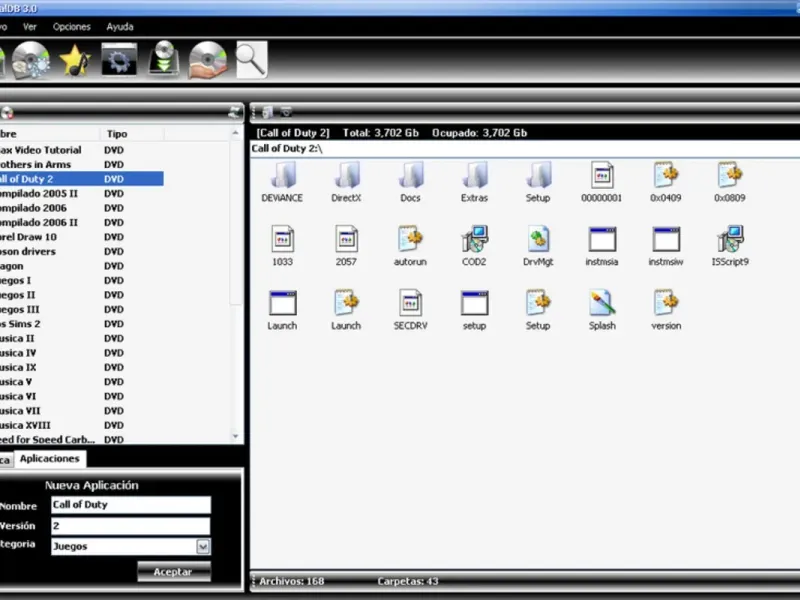
Task: Click the star with music note icon
Action: (x=75, y=60)
